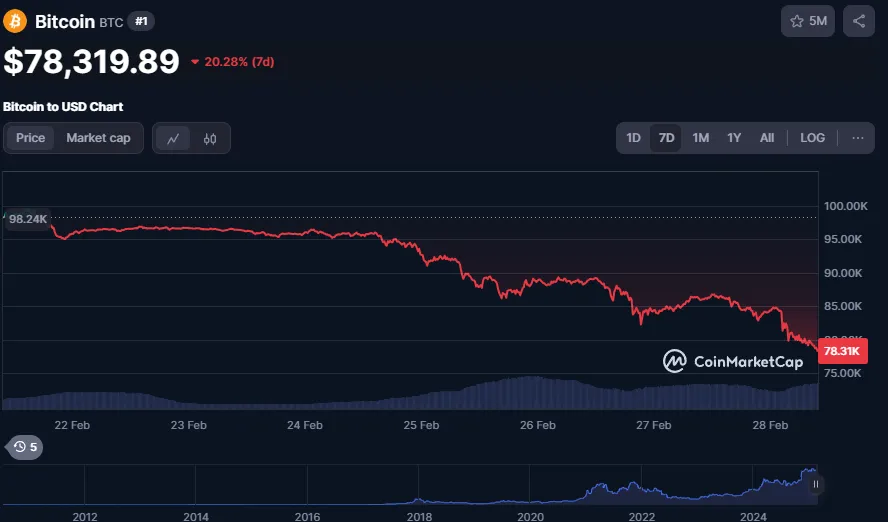The height and width of the screenshot is (522, 888).
Task: Click the pause handle on range slider
Action: [816, 484]
